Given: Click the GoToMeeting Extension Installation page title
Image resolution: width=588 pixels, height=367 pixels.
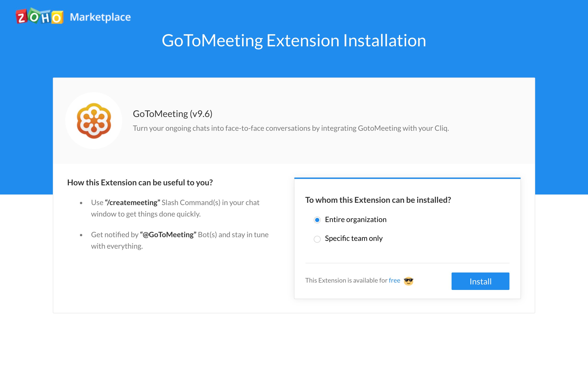Looking at the screenshot, I should (x=294, y=40).
